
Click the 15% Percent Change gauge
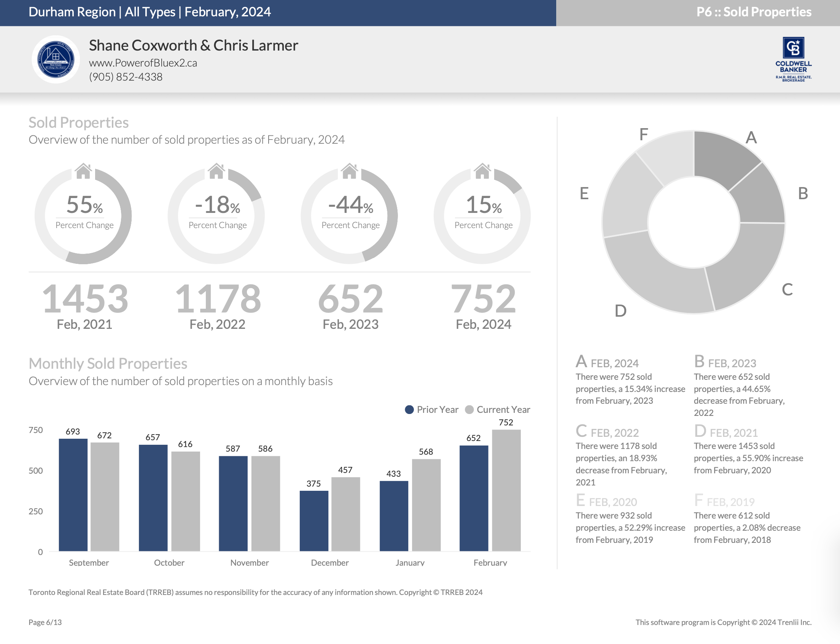tap(482, 216)
